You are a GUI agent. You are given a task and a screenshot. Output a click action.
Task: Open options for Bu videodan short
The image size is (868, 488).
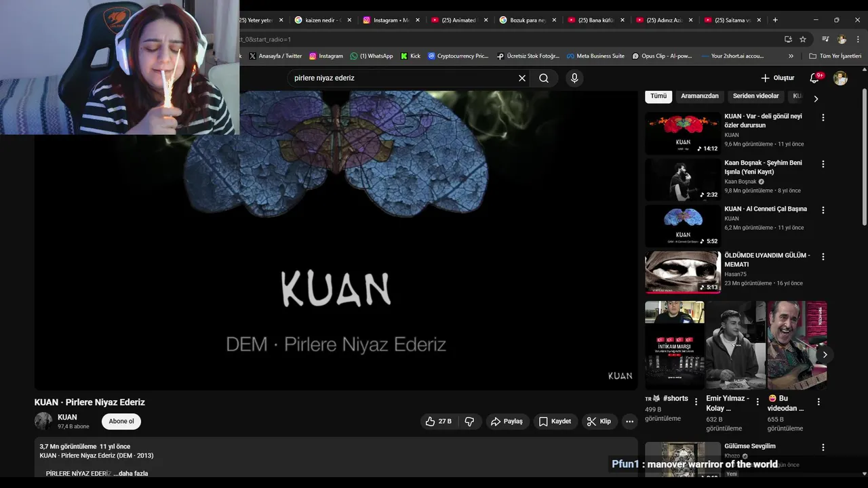[x=818, y=401]
